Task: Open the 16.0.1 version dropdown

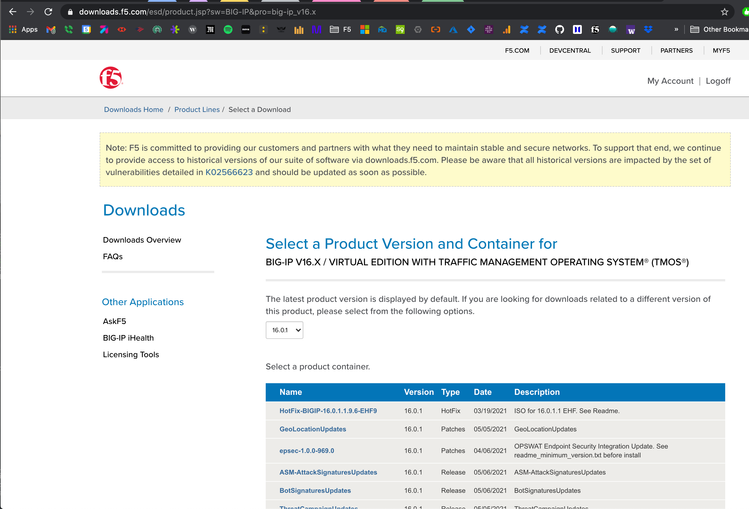Action: click(x=284, y=330)
